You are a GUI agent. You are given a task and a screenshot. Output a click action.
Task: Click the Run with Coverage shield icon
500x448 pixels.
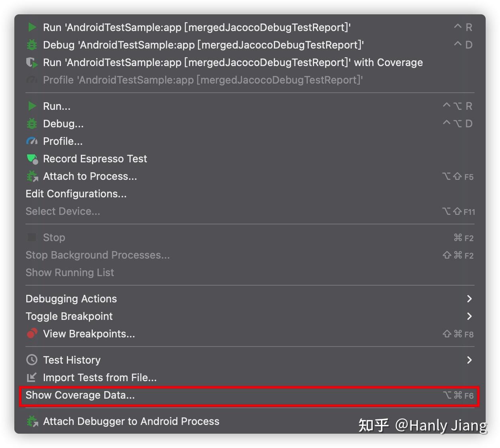tap(32, 62)
